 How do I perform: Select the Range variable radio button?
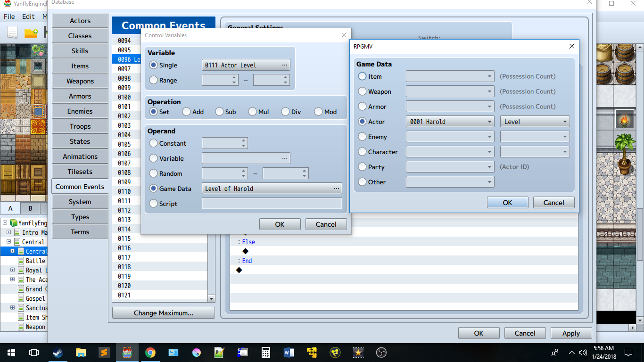coord(153,80)
